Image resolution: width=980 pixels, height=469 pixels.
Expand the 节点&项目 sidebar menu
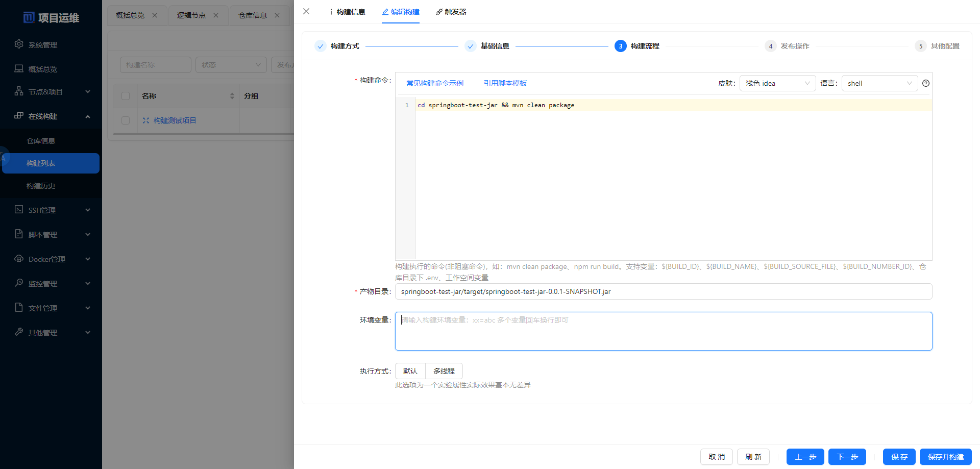tap(51, 92)
